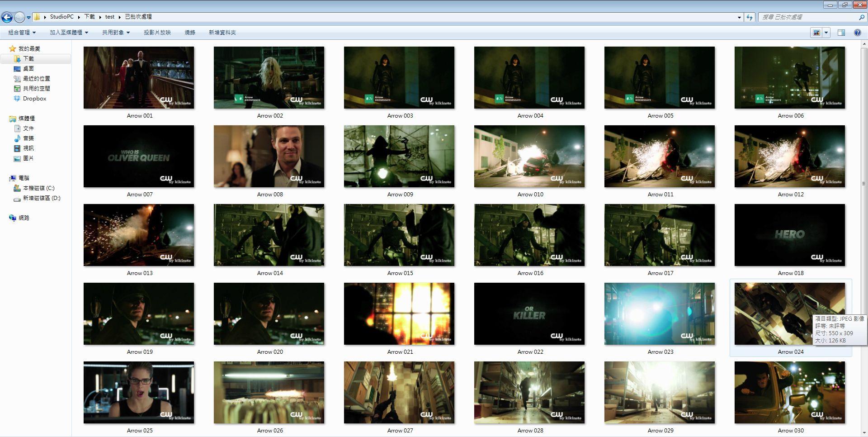Select 音樂 music library in sidebar
The height and width of the screenshot is (437, 868).
pos(28,138)
